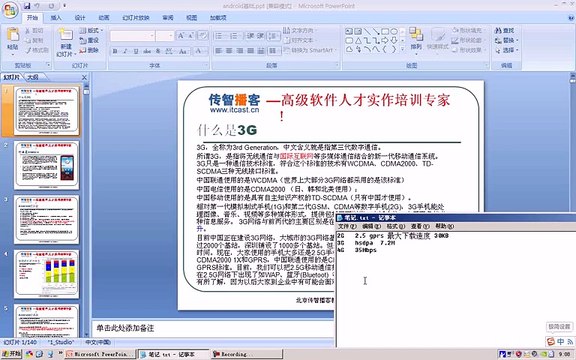Go to the 视图 ribbon tab
576x360 pixels.
tap(191, 18)
